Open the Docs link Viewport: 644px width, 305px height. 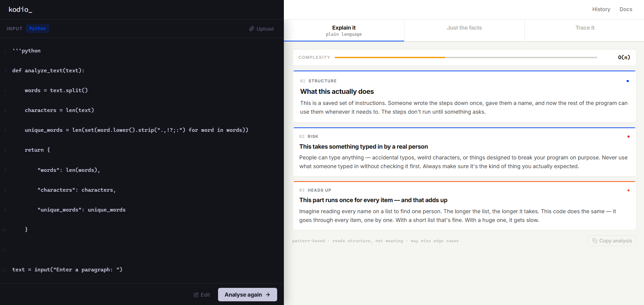626,9
